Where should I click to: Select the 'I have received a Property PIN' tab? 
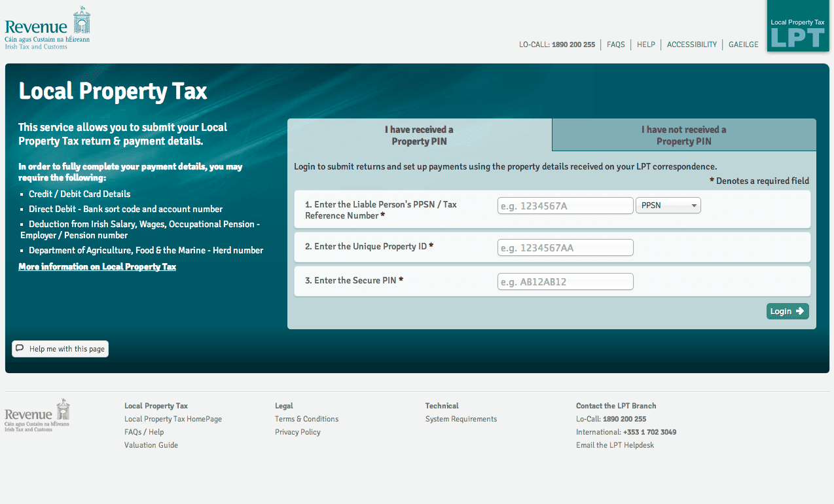419,135
